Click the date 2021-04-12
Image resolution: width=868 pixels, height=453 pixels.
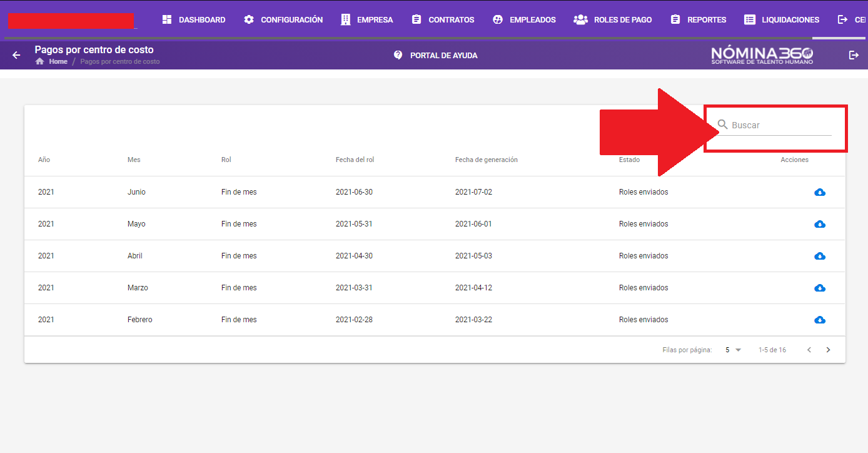(473, 288)
